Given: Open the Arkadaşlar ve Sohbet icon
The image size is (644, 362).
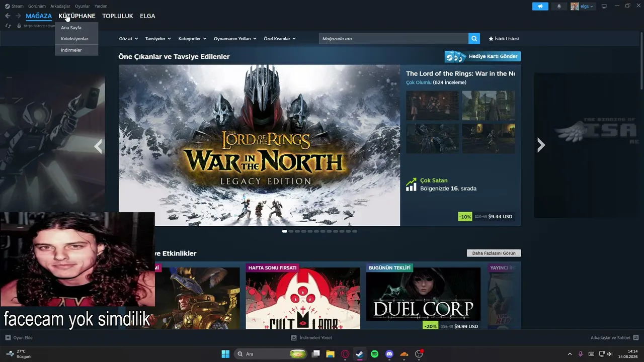Looking at the screenshot, I should pyautogui.click(x=635, y=338).
